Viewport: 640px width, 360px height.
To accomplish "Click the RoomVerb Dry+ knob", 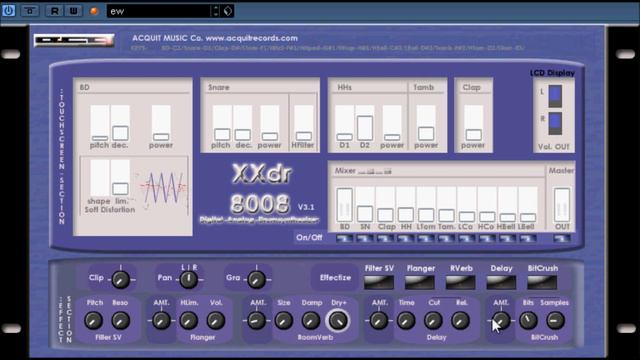I will point(338,321).
